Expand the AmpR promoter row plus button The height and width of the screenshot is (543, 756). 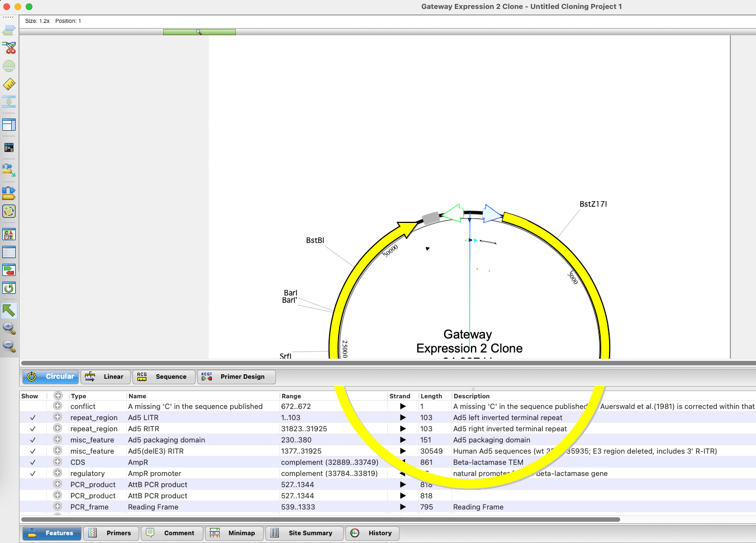coord(58,473)
